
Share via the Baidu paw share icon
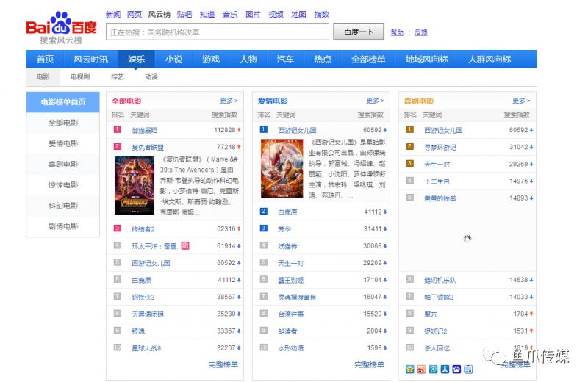tap(456, 370)
